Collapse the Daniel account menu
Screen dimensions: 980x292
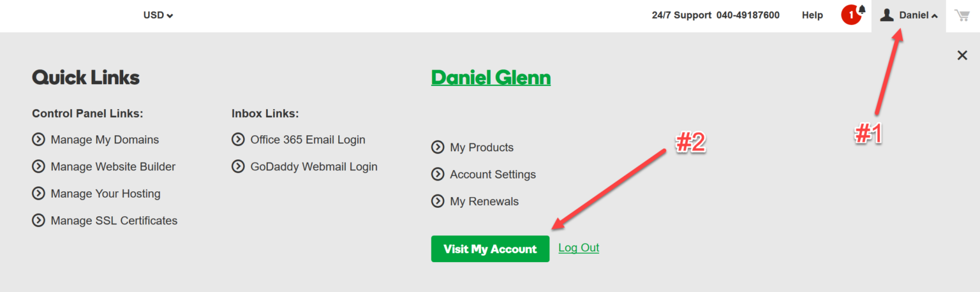click(x=918, y=15)
